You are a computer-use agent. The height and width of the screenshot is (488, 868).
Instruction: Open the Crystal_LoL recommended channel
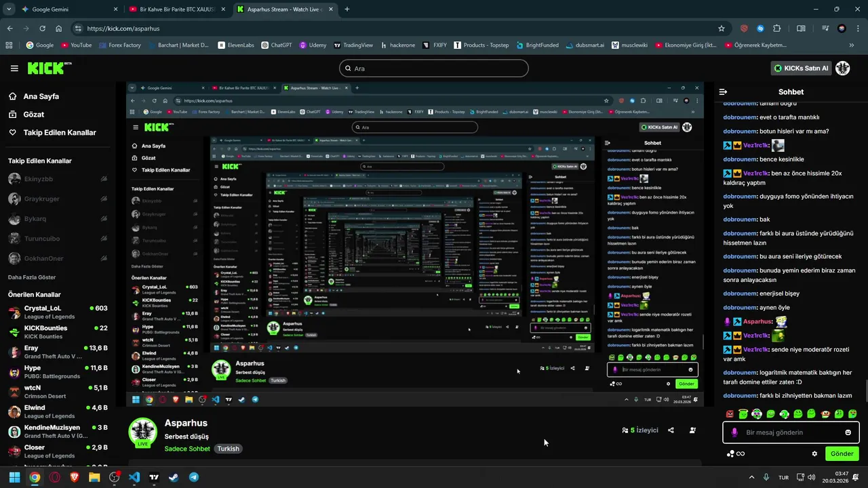[58, 312]
